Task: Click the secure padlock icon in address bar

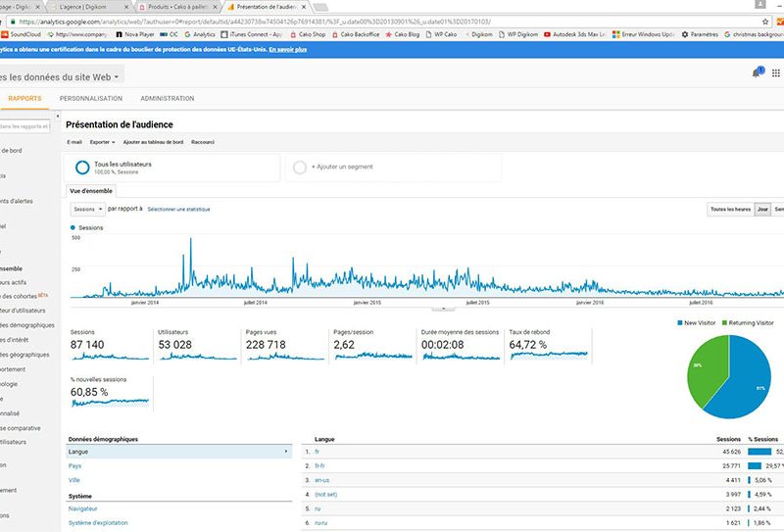Action: (13, 22)
